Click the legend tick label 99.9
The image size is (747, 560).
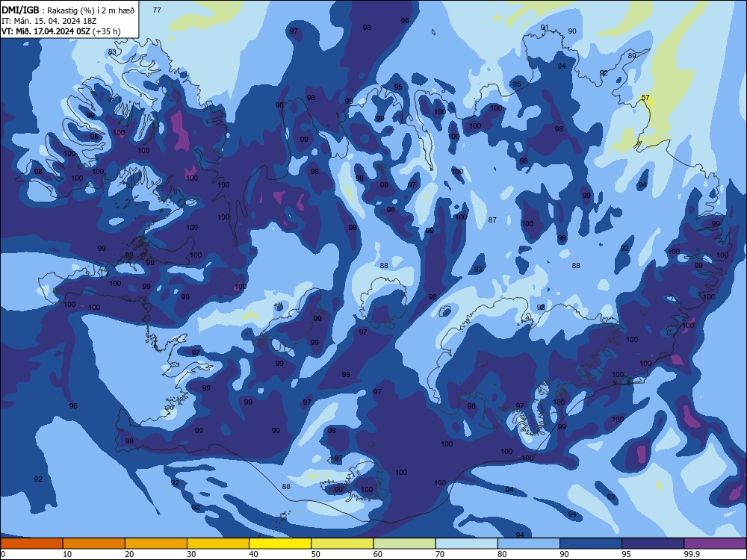[692, 554]
